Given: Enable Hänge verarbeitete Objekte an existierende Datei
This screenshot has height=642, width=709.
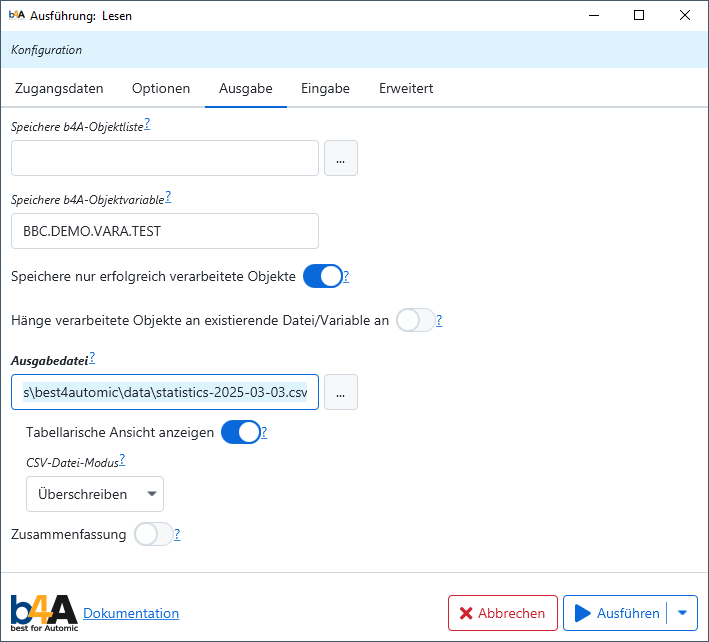Looking at the screenshot, I should [x=415, y=321].
